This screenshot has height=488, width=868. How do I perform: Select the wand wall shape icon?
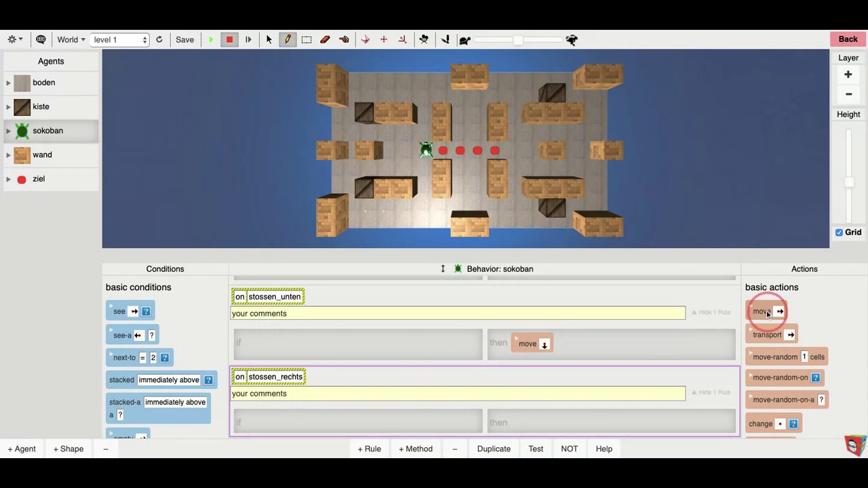coord(22,155)
